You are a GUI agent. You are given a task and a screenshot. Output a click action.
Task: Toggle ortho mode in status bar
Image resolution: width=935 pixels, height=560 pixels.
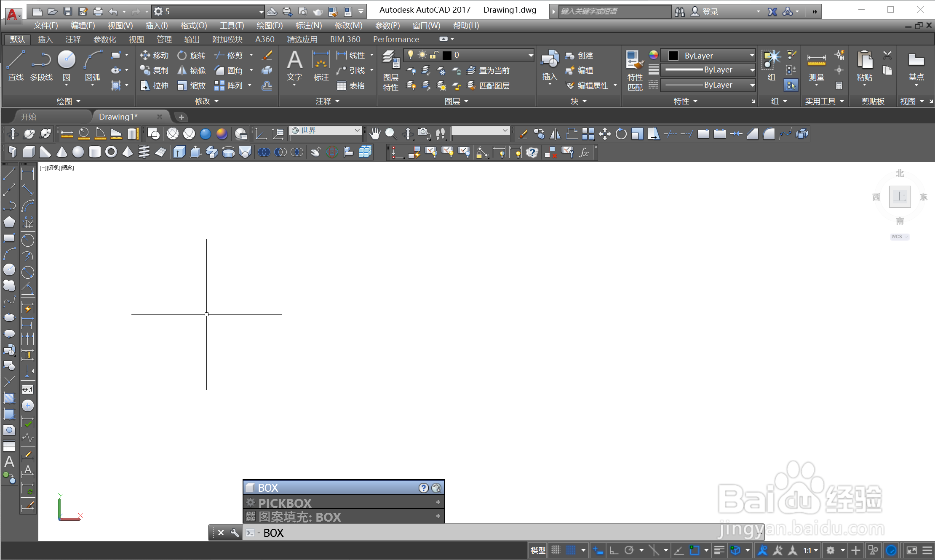(x=614, y=550)
